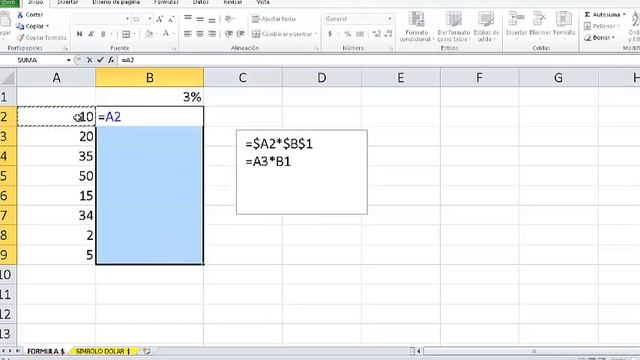Open the Autosuma dropdown arrow
640x360 pixels.
pos(624,15)
